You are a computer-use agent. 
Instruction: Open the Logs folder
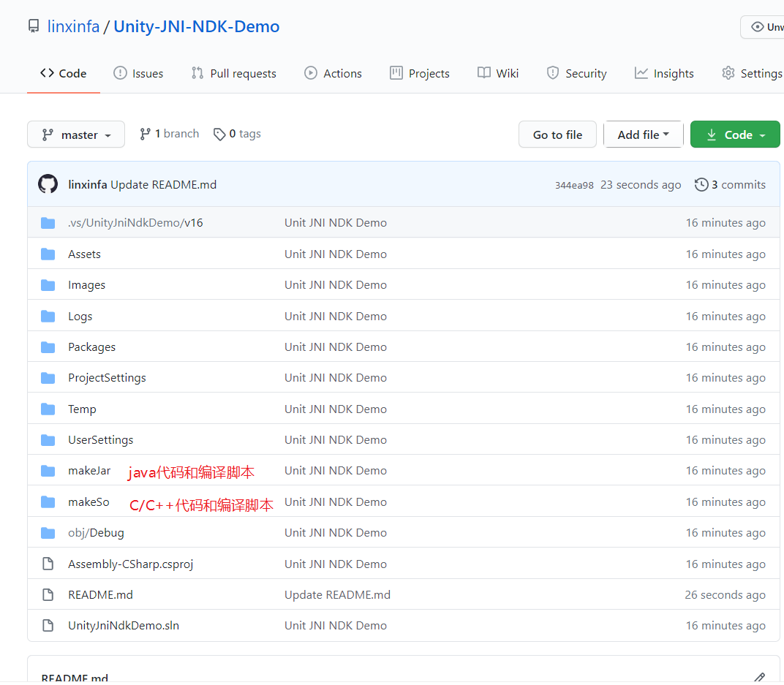click(80, 317)
